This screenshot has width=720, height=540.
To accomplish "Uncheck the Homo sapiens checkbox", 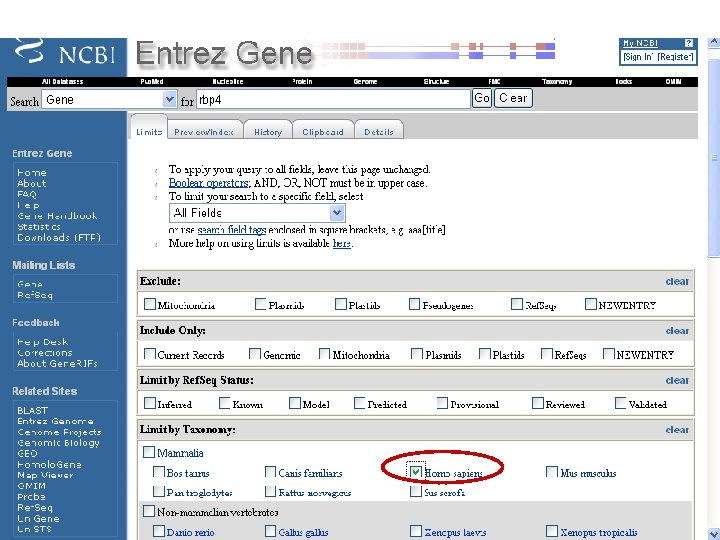I will pyautogui.click(x=416, y=472).
